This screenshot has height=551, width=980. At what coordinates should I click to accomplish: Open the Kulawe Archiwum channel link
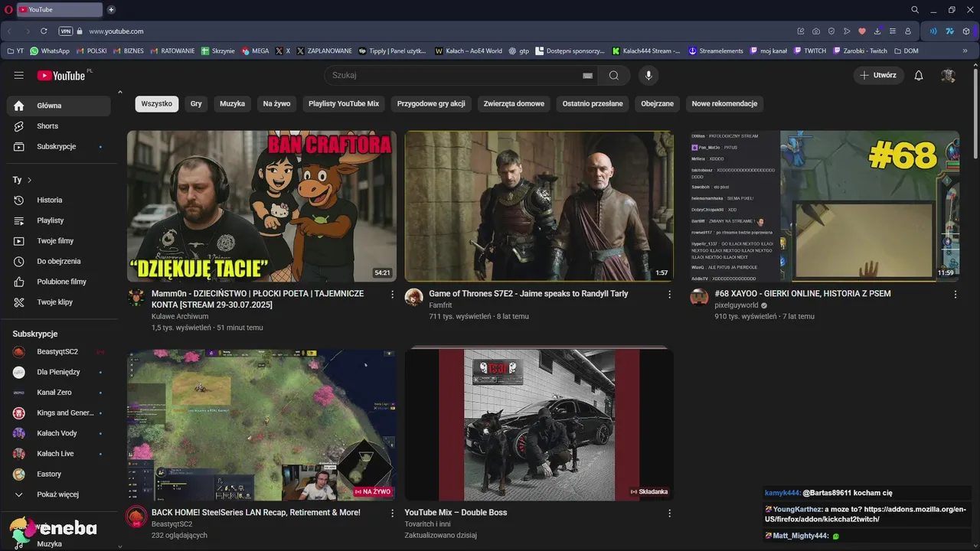point(180,316)
